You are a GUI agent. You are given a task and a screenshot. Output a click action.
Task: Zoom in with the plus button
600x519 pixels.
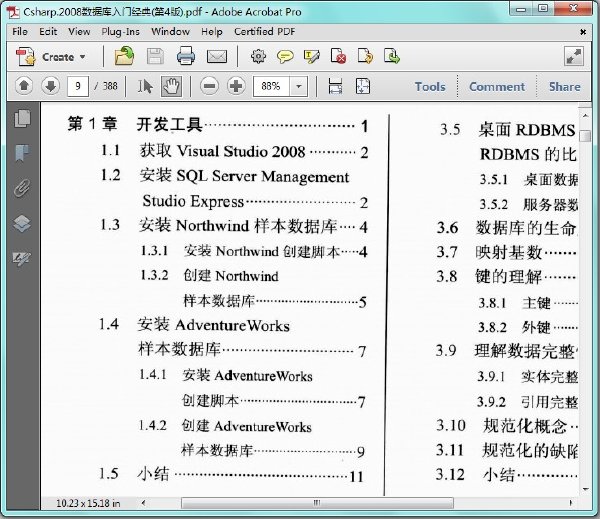click(x=236, y=86)
